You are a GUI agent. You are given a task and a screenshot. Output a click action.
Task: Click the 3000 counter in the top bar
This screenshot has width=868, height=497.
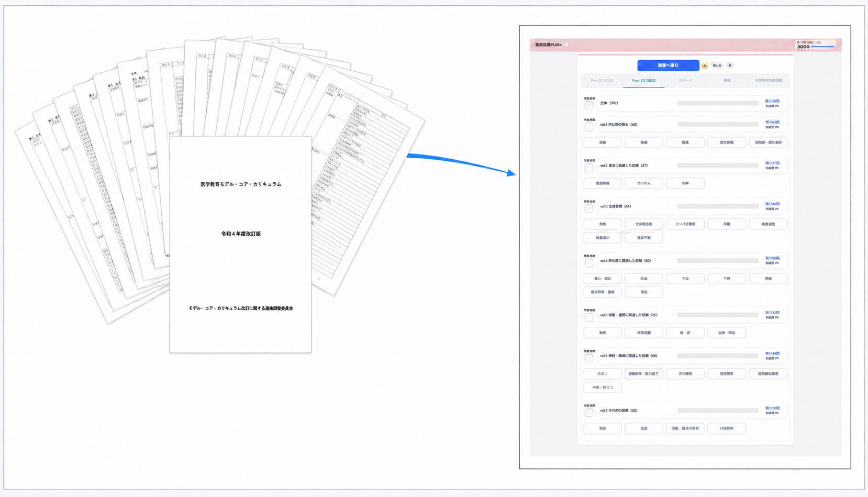[x=803, y=47]
